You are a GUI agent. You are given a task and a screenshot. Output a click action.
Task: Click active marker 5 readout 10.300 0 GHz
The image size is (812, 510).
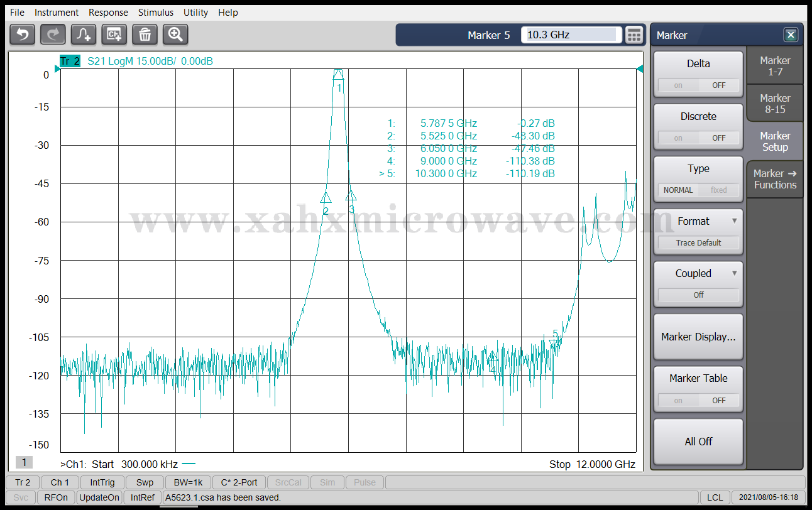click(446, 173)
